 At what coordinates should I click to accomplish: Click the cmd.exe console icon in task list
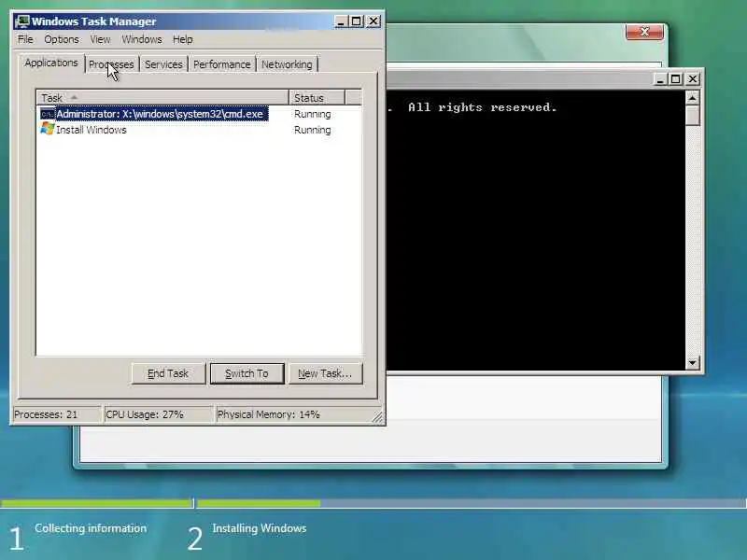(48, 114)
